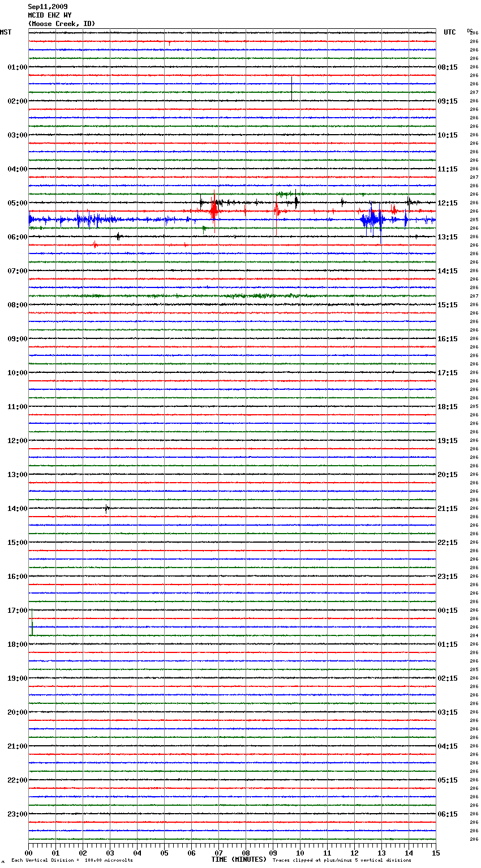Select the 22:15 UTC time label
The width and height of the screenshot is (481, 868).
(448, 543)
